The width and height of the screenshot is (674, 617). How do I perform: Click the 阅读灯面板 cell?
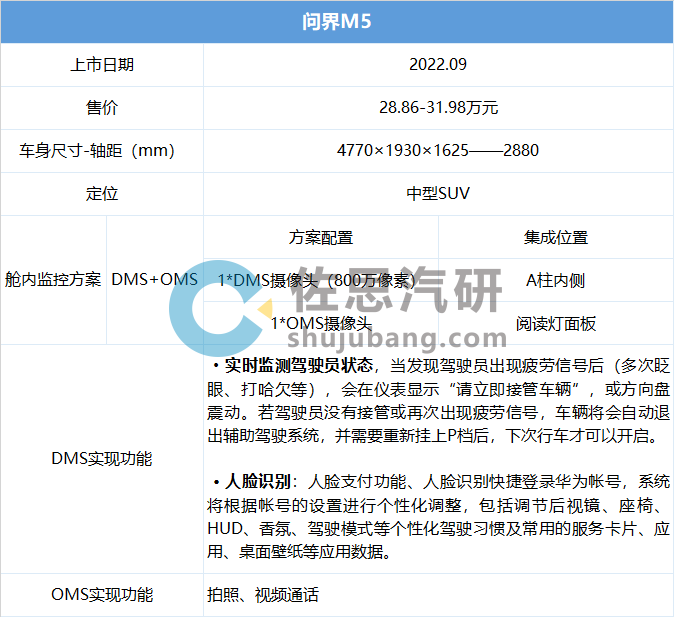[x=556, y=323]
